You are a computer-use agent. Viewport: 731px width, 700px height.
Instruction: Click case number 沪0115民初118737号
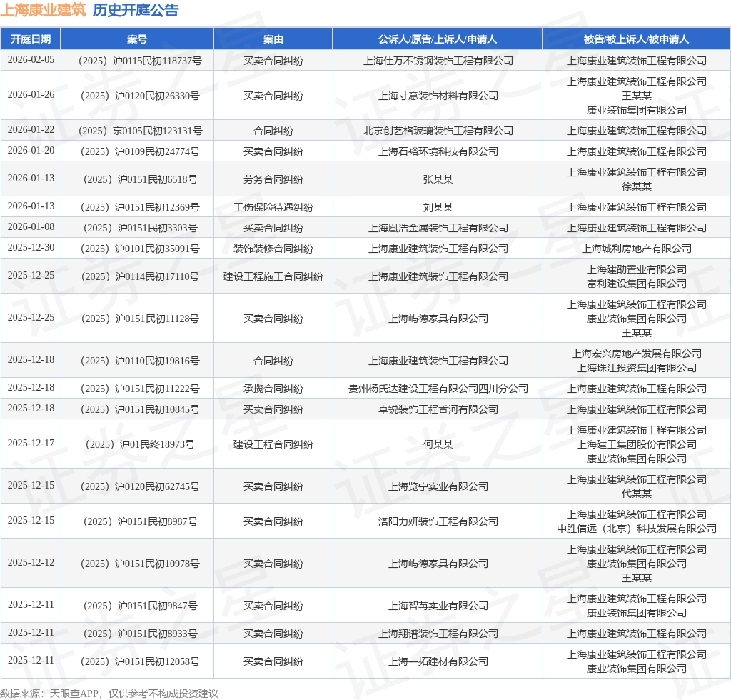(x=140, y=61)
